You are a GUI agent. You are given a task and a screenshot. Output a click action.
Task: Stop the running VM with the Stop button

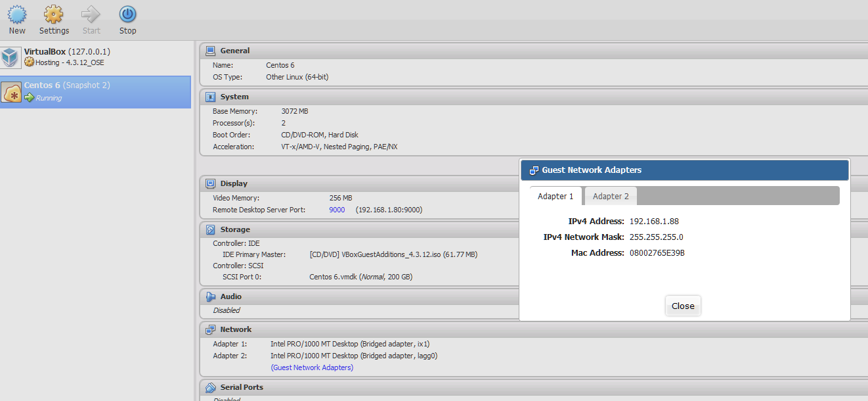(x=128, y=20)
